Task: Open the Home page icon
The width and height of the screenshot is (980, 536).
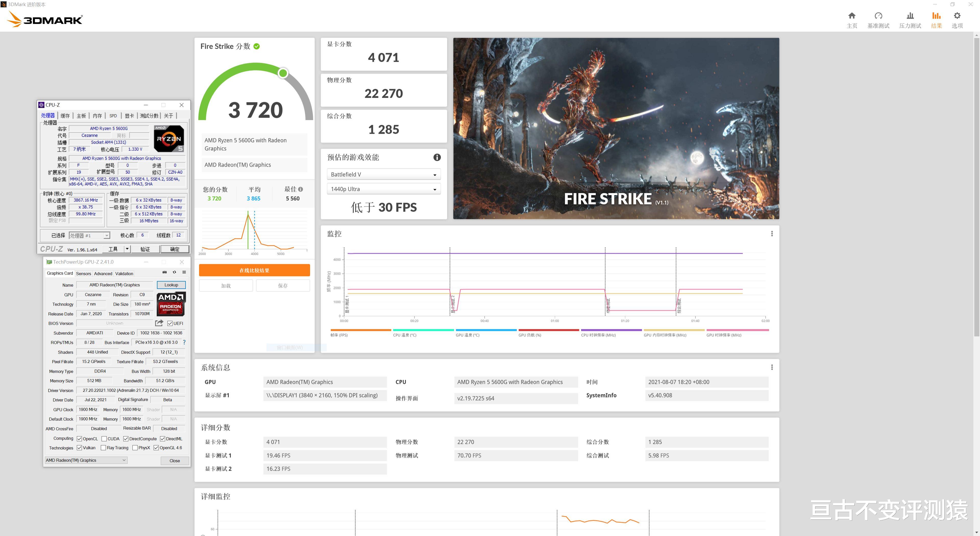Action: pos(851,16)
